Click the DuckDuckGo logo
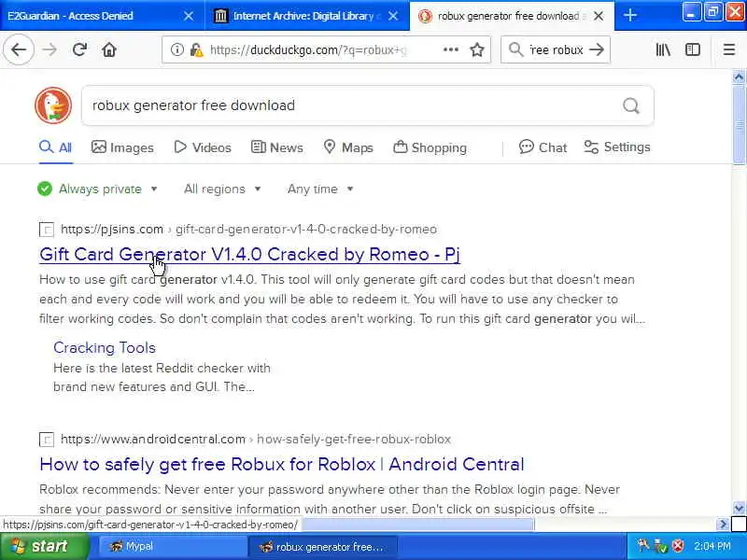 coord(53,105)
